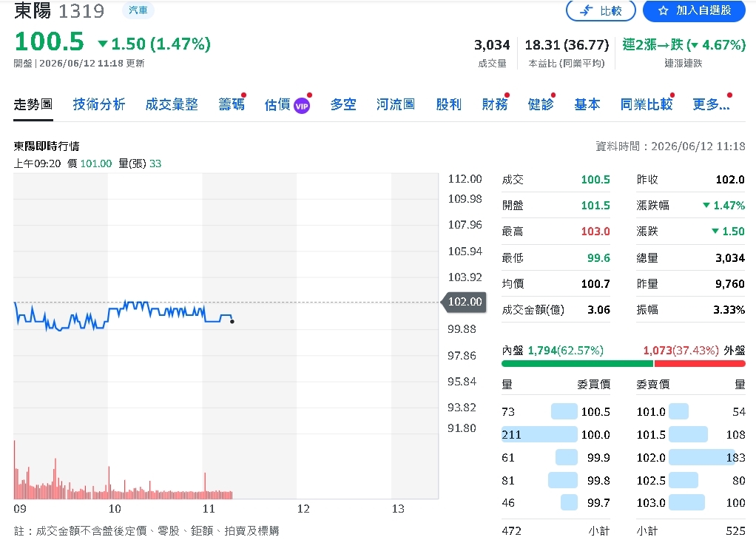Go to 健診 tab
This screenshot has height=540, width=756.
(541, 104)
